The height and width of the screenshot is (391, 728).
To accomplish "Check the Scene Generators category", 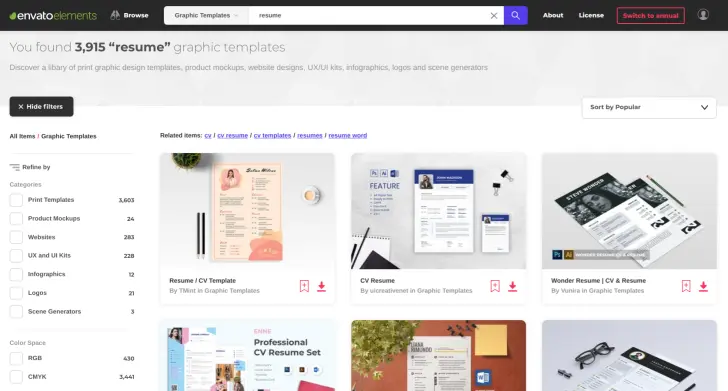I will coord(16,312).
